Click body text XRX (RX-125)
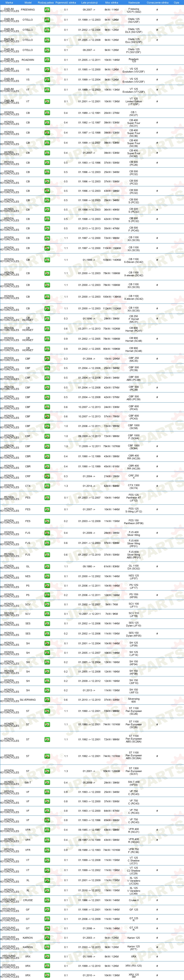 click(134, 965)
